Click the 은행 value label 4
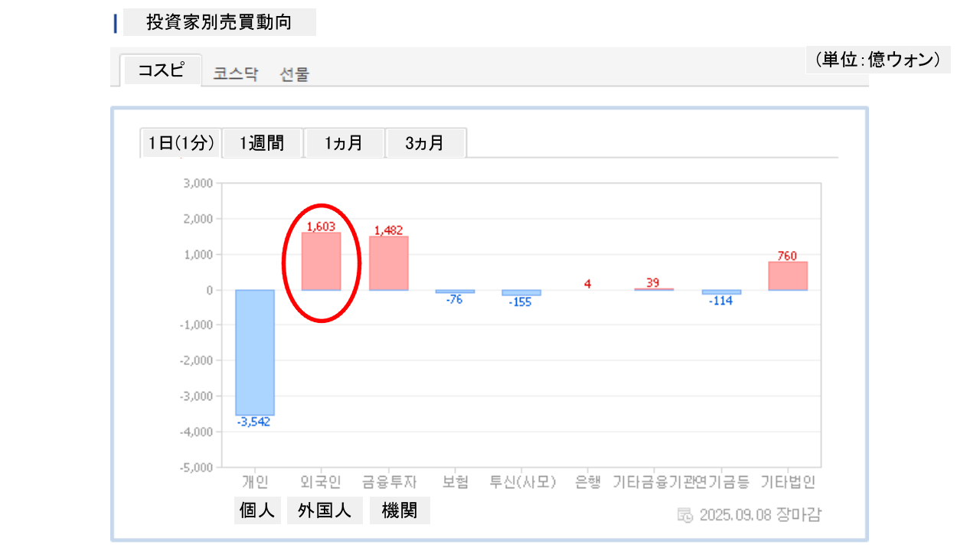This screenshot has width=980, height=551. pos(587,284)
